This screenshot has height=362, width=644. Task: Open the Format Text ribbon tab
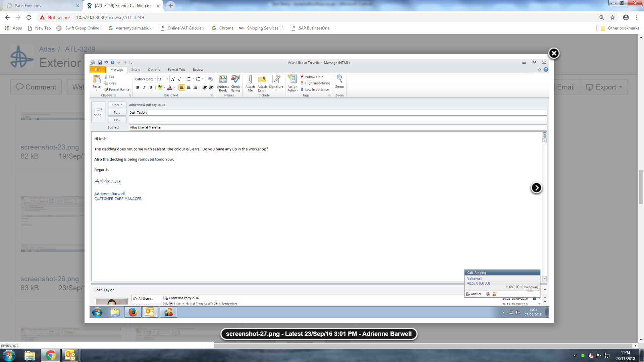pyautogui.click(x=176, y=70)
